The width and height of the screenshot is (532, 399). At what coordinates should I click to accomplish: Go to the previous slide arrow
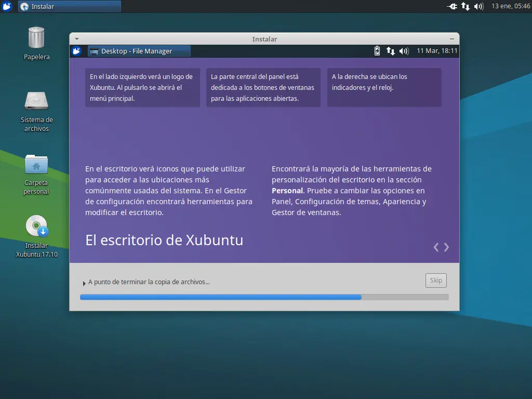coord(436,247)
